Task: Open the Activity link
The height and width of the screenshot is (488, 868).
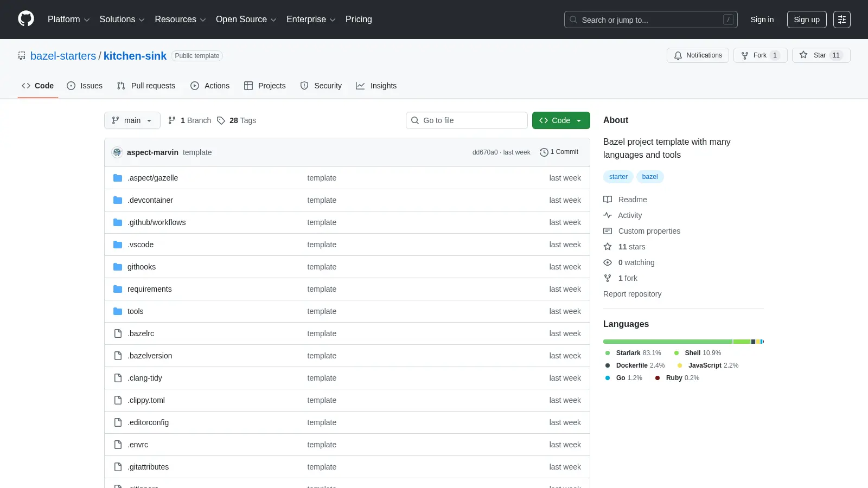Action: pyautogui.click(x=623, y=215)
